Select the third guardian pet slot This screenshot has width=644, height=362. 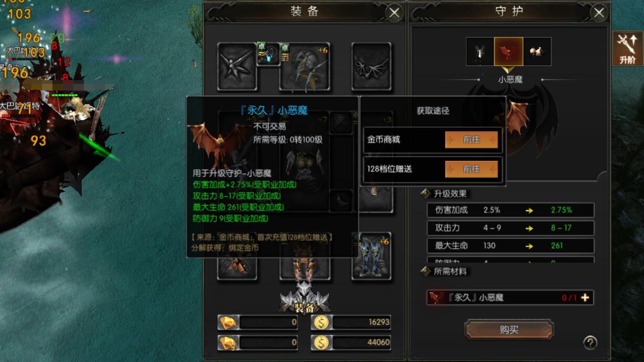[x=537, y=51]
